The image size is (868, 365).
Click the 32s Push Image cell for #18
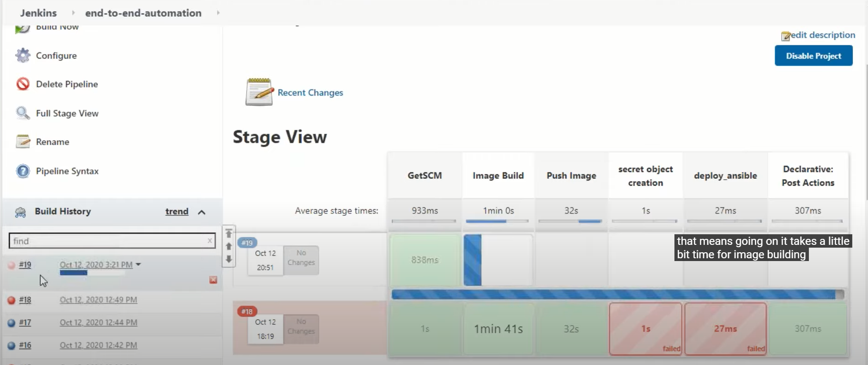[571, 329]
